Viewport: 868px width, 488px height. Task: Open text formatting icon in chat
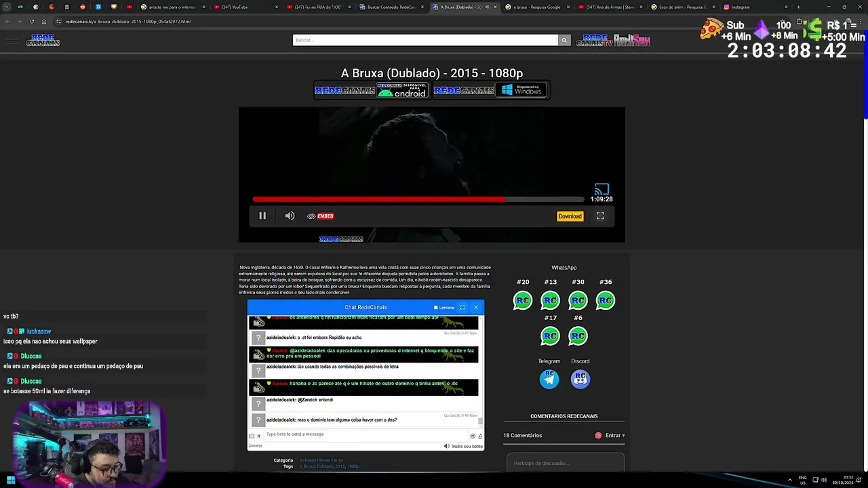coord(480,436)
